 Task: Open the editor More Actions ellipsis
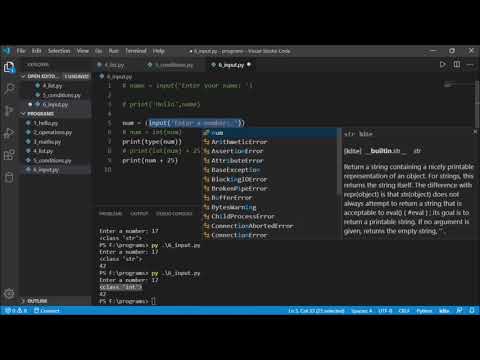(x=470, y=65)
